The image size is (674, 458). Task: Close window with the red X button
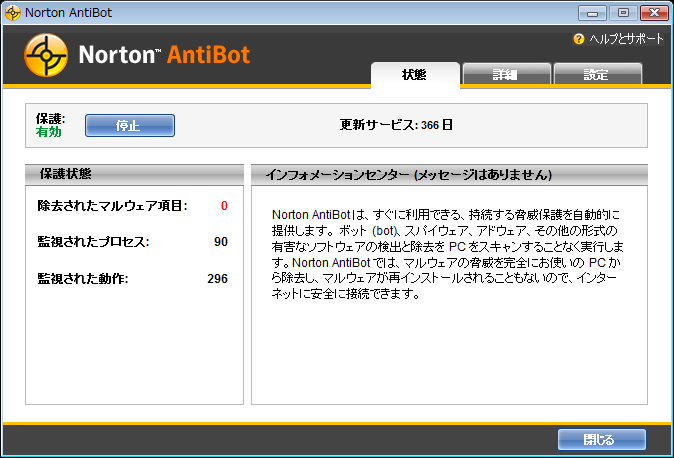[654, 13]
